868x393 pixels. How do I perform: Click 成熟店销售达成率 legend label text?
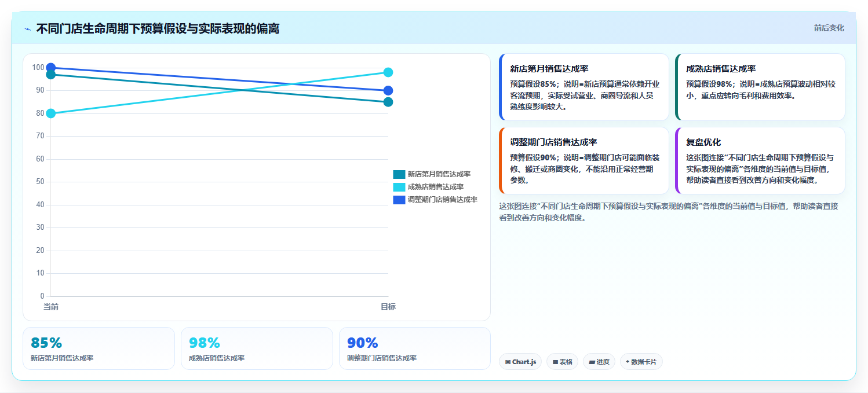[435, 187]
